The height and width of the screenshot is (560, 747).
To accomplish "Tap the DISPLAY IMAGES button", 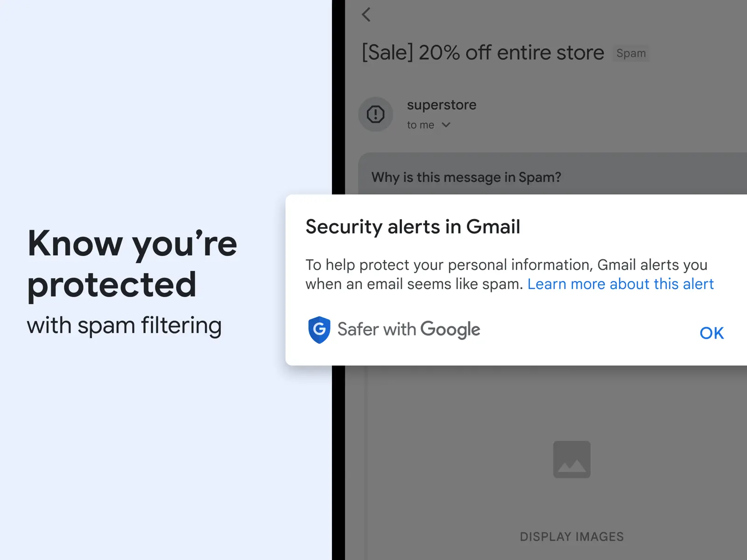I will click(571, 537).
